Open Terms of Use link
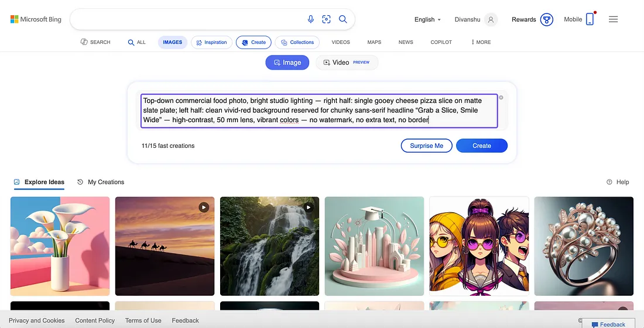 (x=143, y=320)
